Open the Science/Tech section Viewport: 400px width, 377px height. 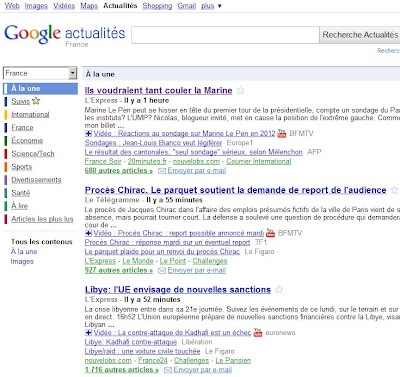[x=33, y=154]
